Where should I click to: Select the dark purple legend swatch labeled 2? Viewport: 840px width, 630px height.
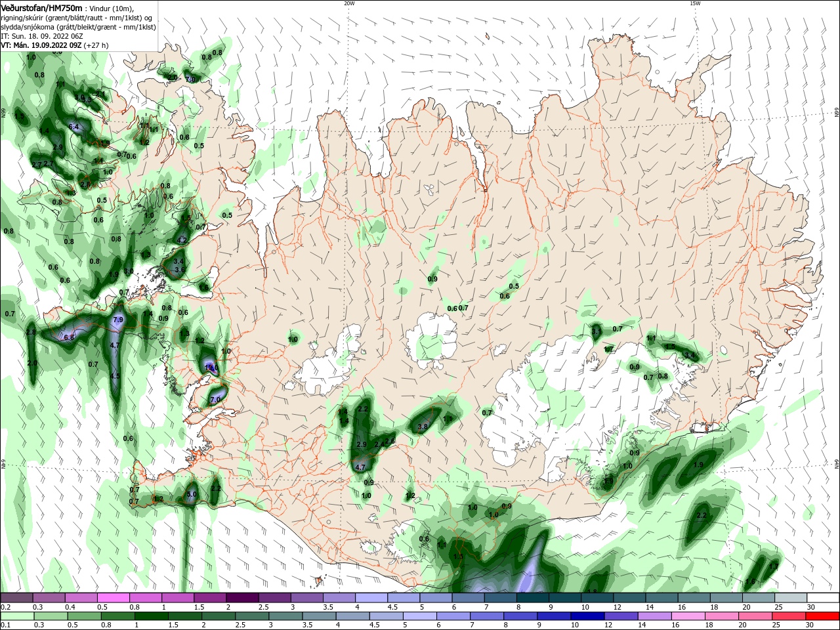coord(241,598)
